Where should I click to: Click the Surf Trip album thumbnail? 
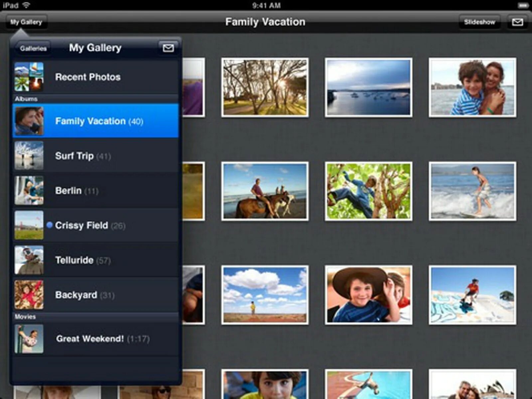tap(29, 156)
